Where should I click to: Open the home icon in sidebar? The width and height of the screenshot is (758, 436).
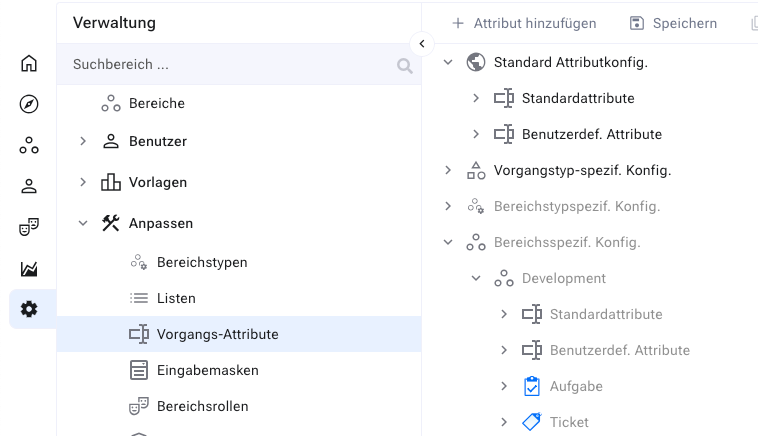click(29, 64)
